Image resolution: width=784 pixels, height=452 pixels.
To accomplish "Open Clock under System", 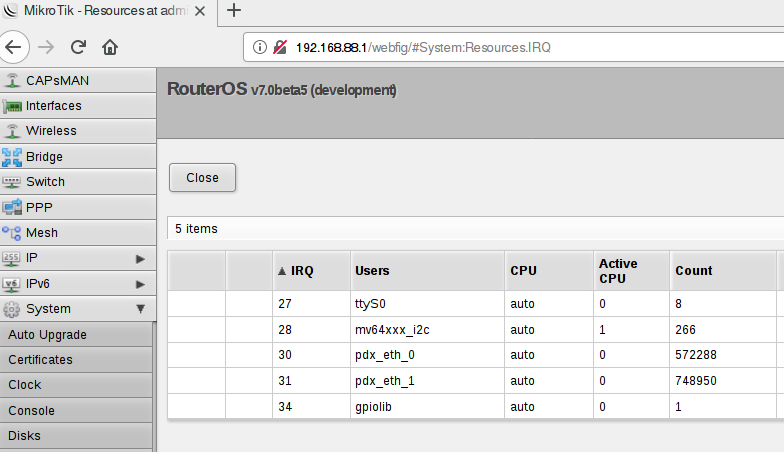I will (76, 385).
